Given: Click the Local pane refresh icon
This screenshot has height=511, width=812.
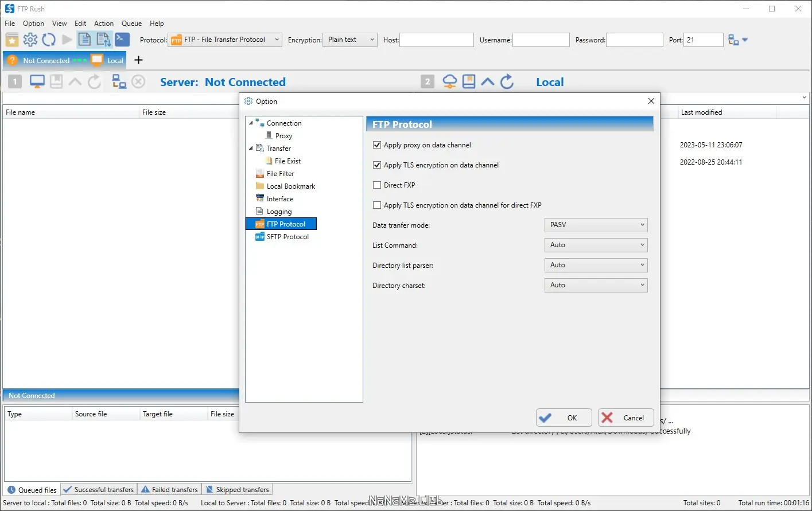Looking at the screenshot, I should click(x=507, y=81).
